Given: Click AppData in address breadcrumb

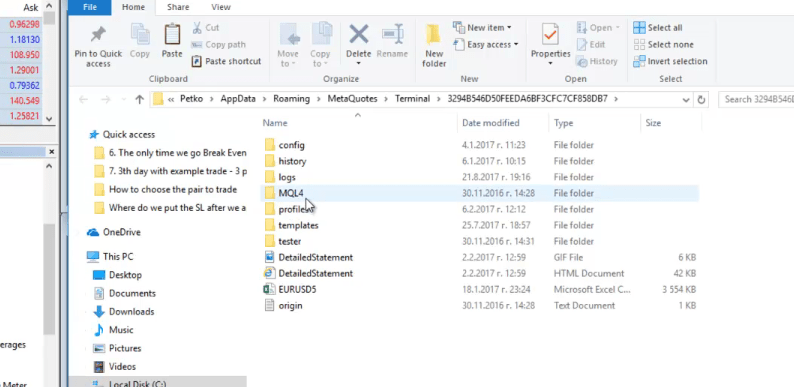Looking at the screenshot, I should 238,99.
